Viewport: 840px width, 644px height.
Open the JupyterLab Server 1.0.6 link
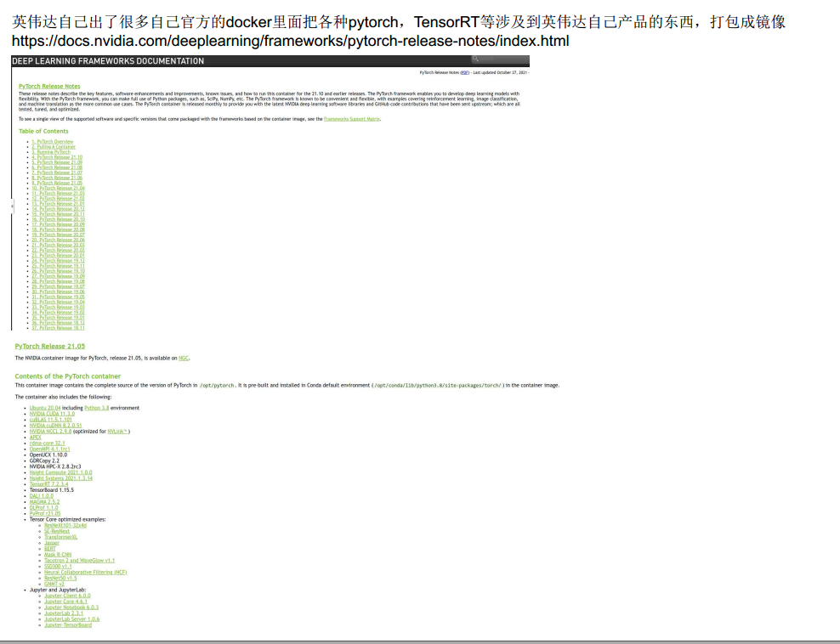click(71, 619)
